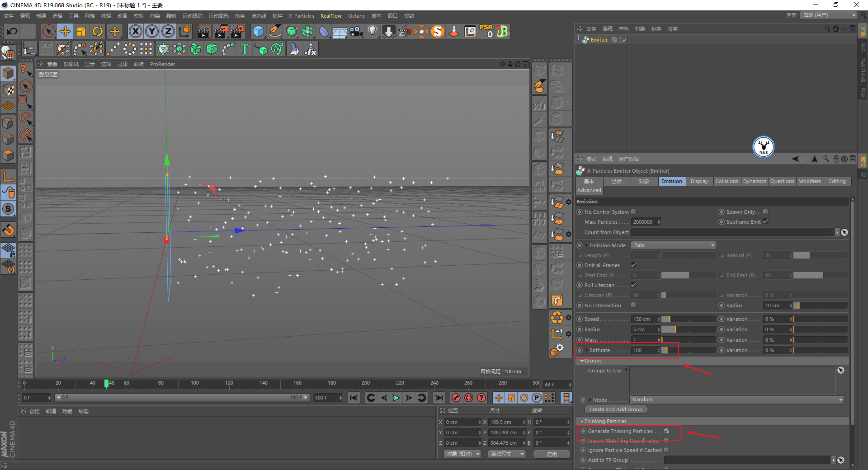This screenshot has width=868, height=470.
Task: Open the object-relative coordinate dropdown
Action: coord(462,454)
